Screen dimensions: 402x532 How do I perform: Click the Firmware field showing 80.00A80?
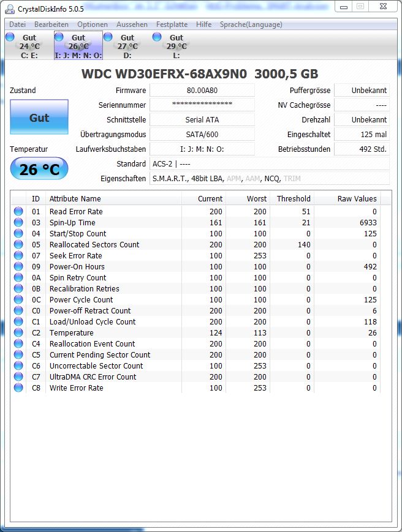coord(202,90)
